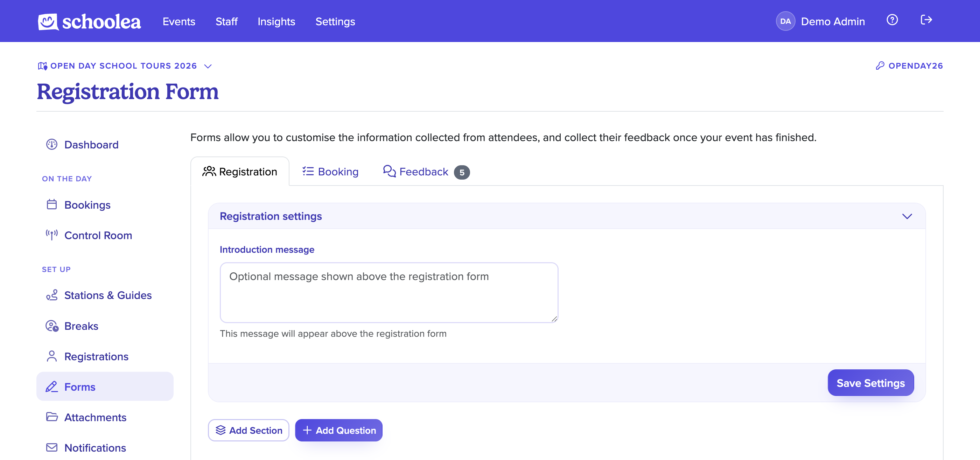The width and height of the screenshot is (980, 460).
Task: Go to Dashboard in sidebar
Action: point(105,145)
